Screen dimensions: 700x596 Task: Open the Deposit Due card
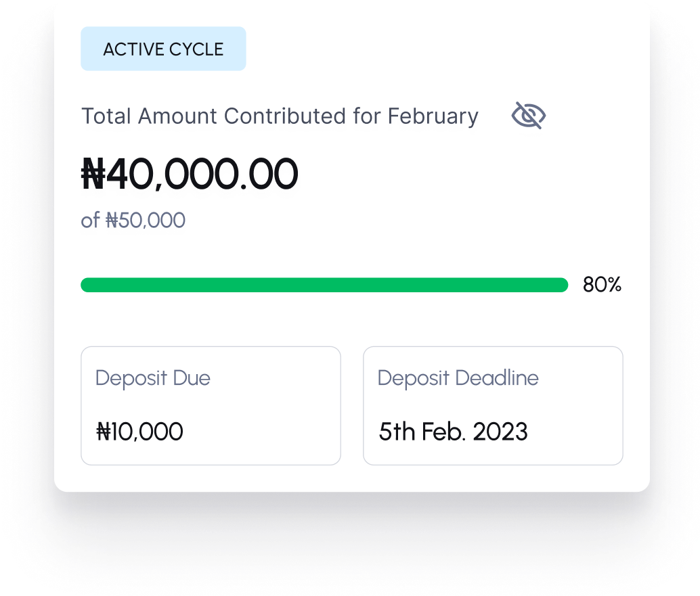[x=211, y=405]
